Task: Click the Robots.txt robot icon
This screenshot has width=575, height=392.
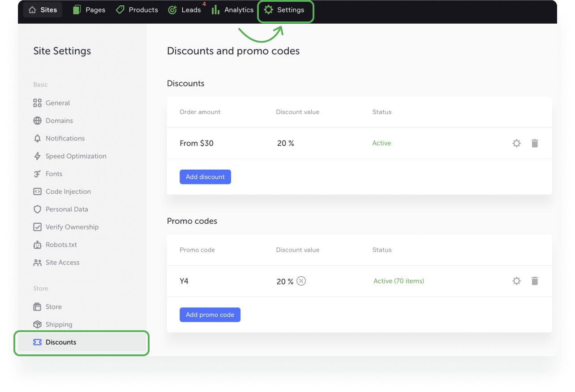Action: click(x=37, y=245)
